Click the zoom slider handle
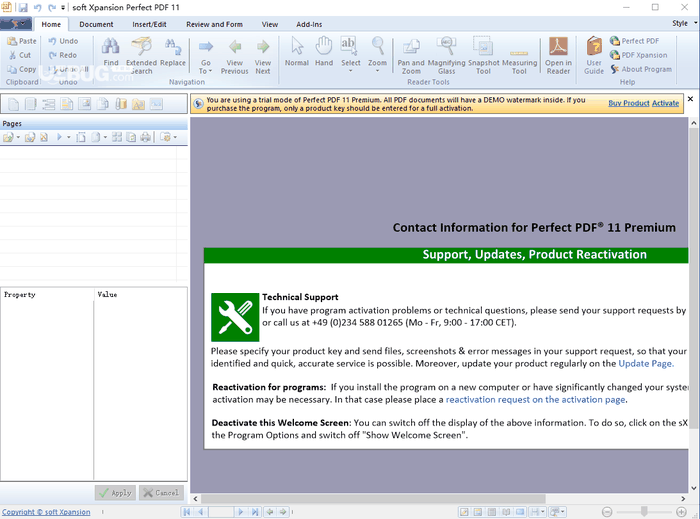 644,511
